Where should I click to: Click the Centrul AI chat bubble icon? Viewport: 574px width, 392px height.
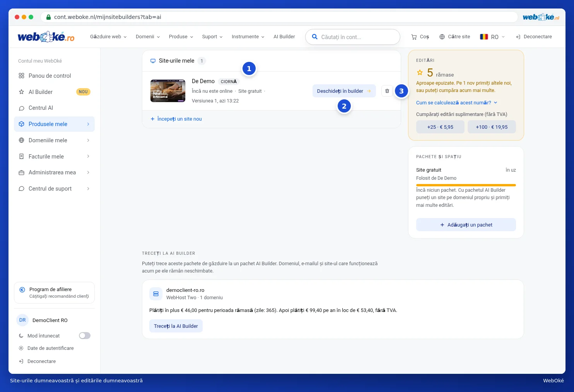[x=22, y=108]
